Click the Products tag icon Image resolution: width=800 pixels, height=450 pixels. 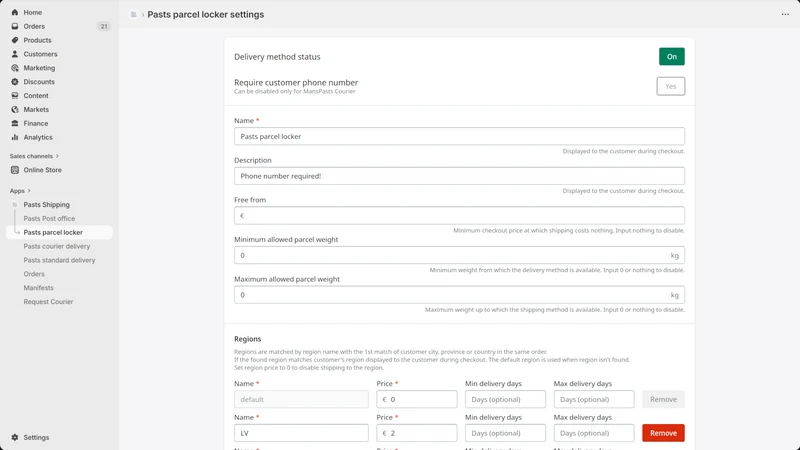pyautogui.click(x=15, y=40)
